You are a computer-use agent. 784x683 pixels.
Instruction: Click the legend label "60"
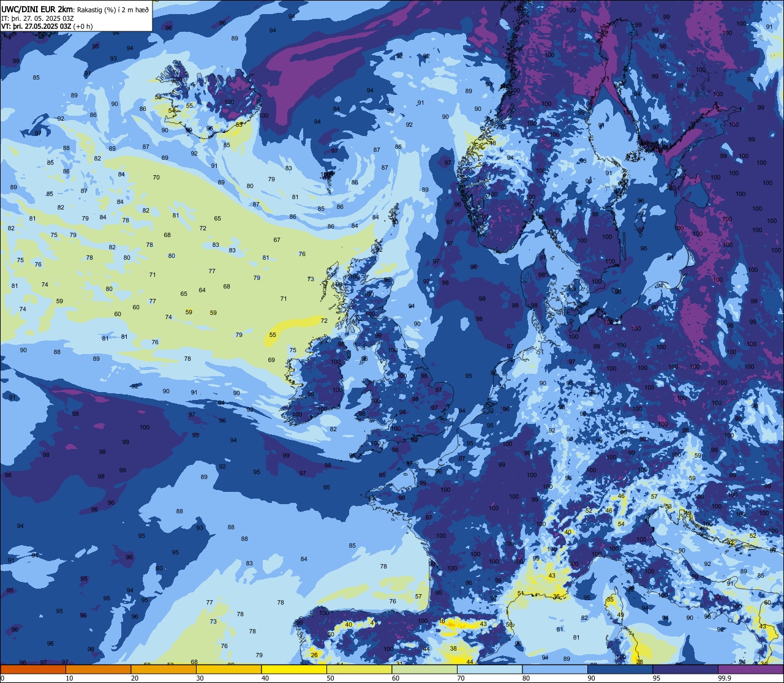click(x=396, y=678)
